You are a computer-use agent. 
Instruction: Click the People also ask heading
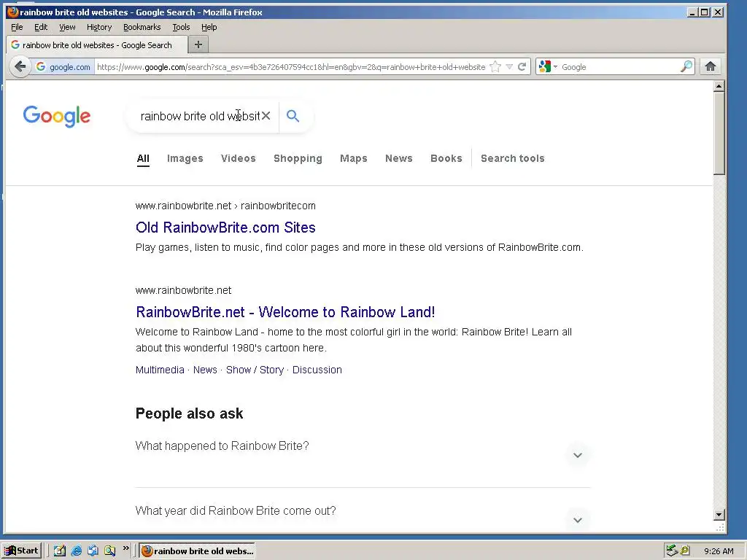pos(189,414)
